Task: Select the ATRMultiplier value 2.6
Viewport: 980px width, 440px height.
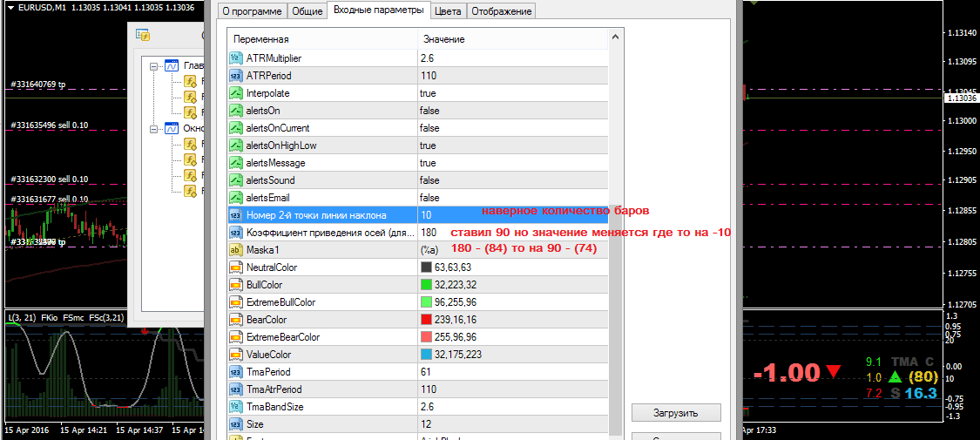Action: [x=427, y=58]
